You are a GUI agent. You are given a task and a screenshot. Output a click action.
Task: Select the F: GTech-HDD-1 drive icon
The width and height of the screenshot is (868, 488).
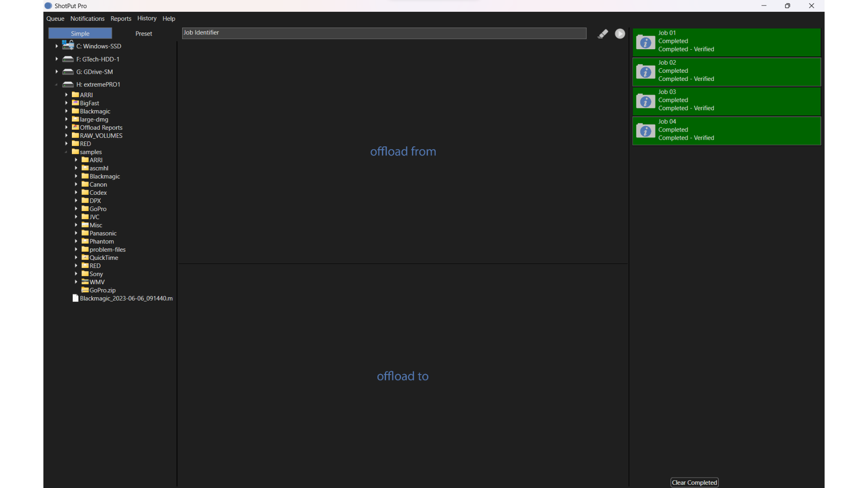point(68,59)
